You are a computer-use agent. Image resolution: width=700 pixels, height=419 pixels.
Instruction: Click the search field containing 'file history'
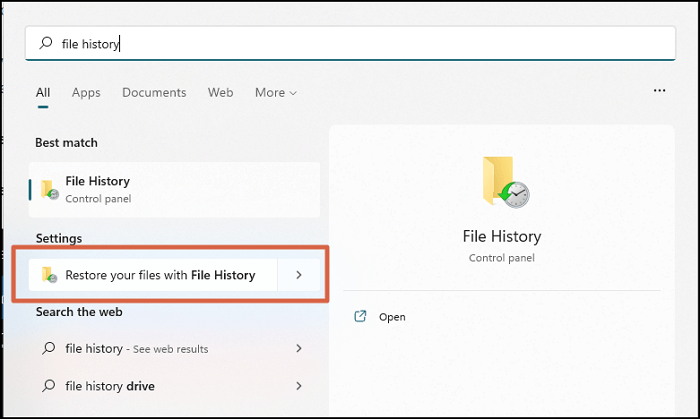pos(350,44)
